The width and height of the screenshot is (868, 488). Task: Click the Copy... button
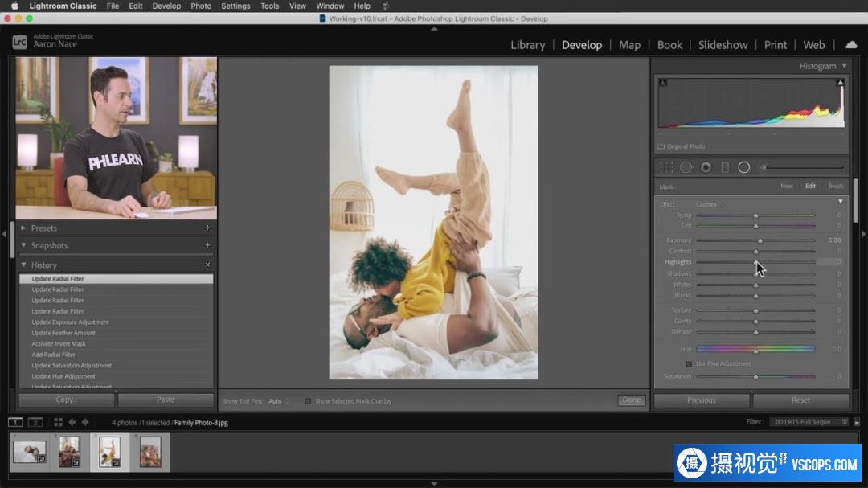tap(67, 400)
